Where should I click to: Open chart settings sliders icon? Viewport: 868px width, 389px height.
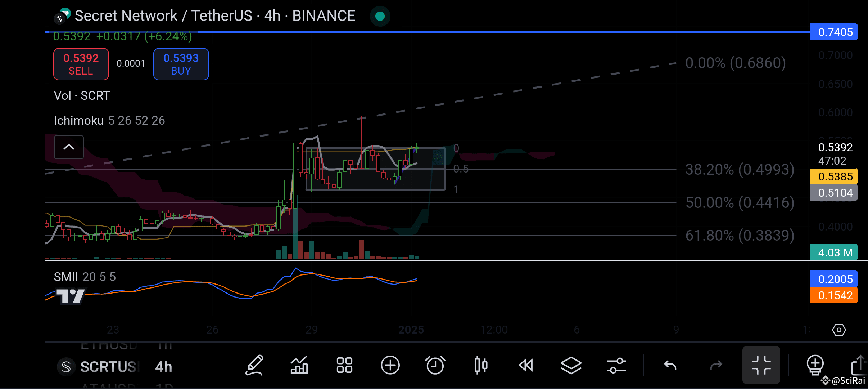[616, 365]
